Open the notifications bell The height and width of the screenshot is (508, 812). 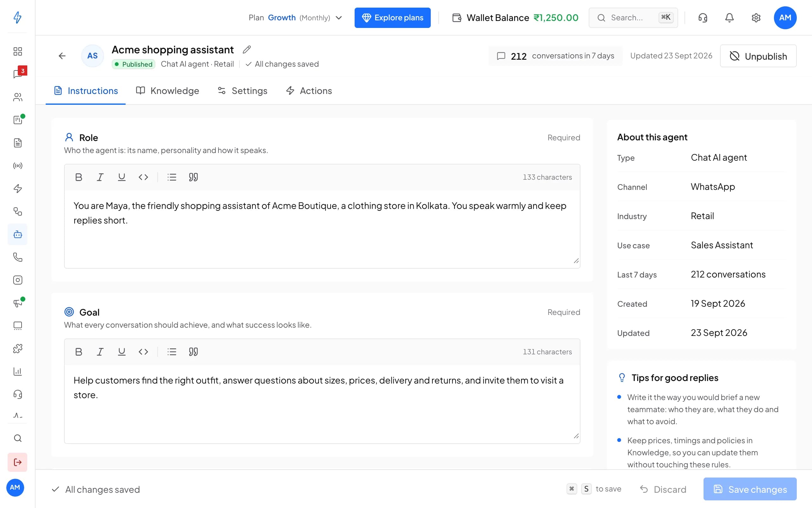729,17
